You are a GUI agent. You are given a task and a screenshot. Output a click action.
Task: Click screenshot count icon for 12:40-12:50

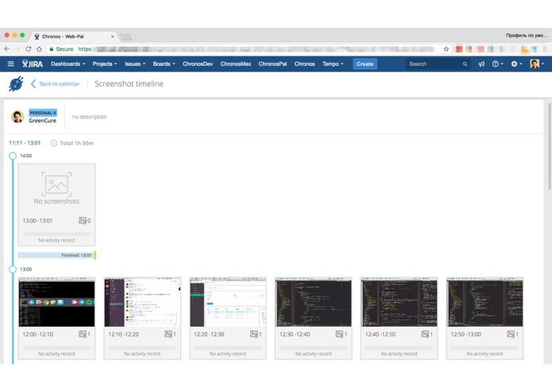click(425, 334)
